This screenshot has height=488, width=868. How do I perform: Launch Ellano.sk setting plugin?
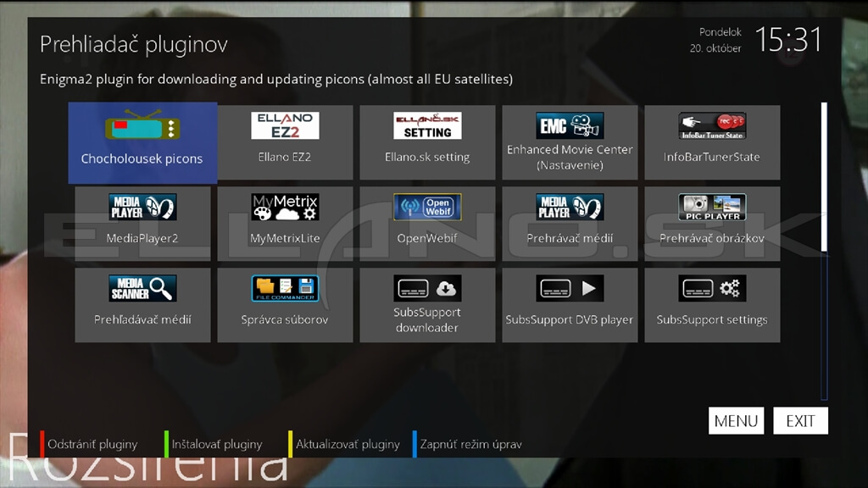pos(427,142)
